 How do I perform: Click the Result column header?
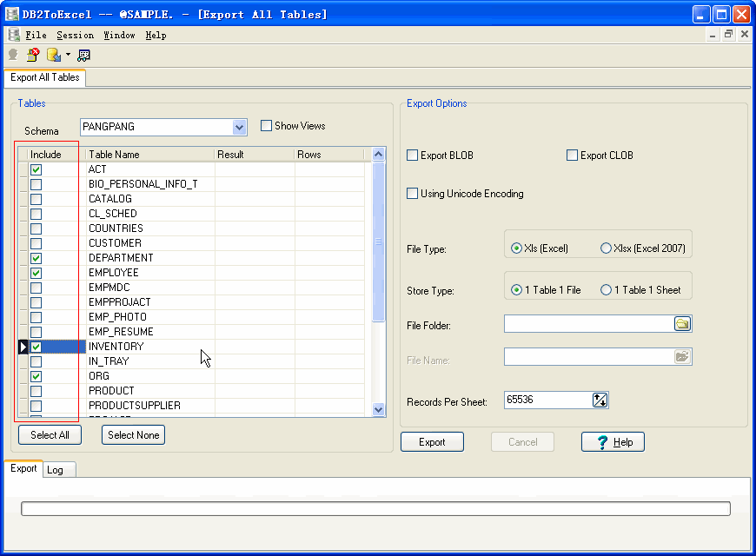point(255,155)
